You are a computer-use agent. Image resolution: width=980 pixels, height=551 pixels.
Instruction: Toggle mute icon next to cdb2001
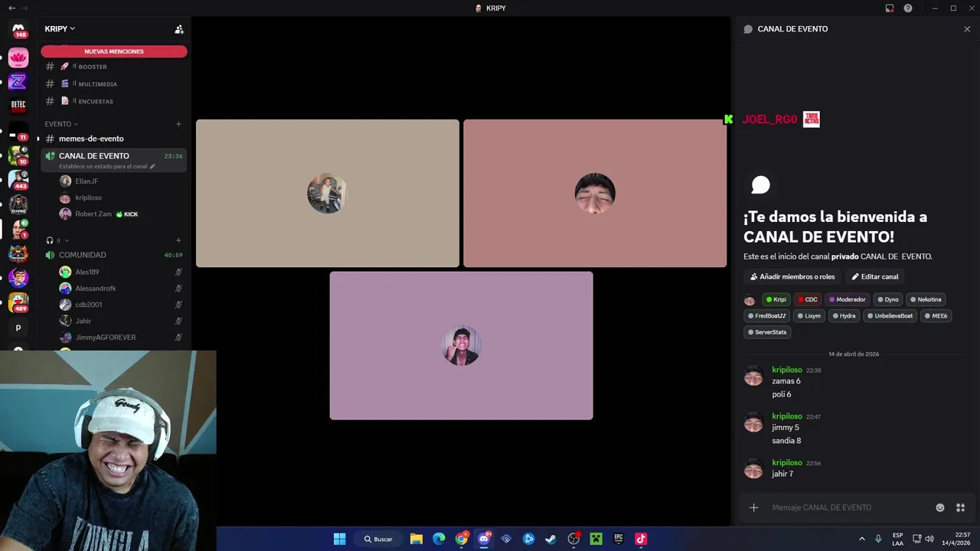178,305
